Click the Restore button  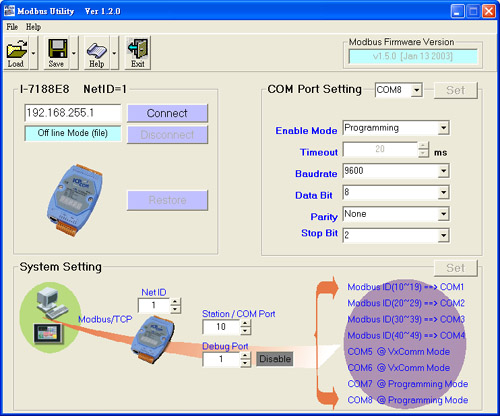coord(167,200)
